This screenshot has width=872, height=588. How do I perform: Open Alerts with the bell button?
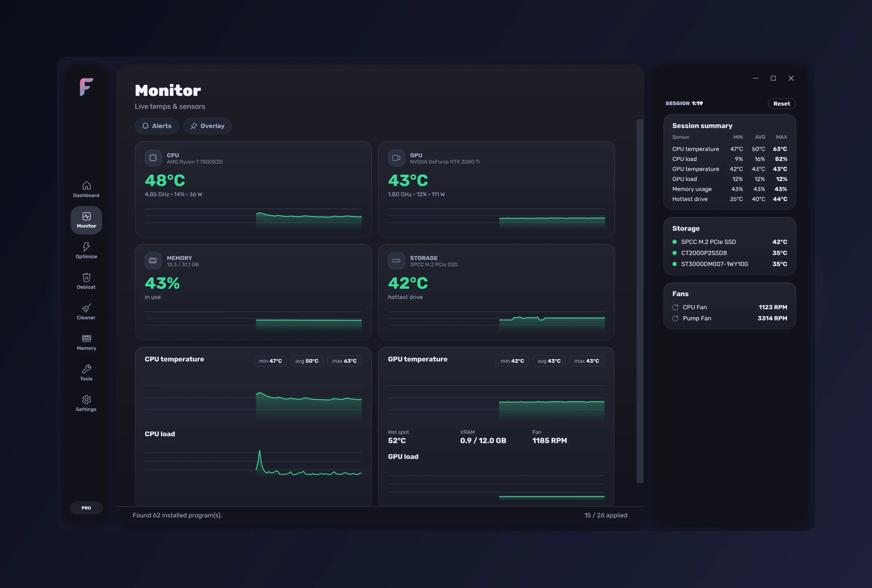(157, 126)
